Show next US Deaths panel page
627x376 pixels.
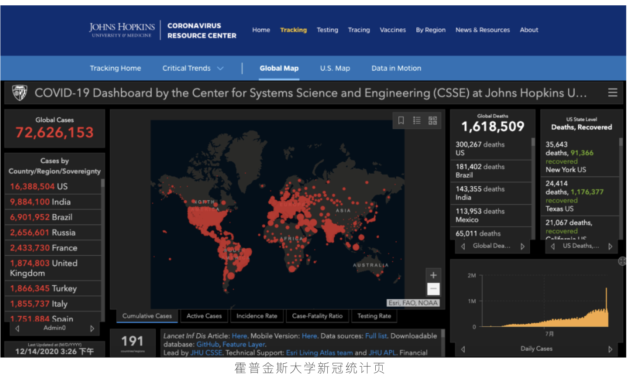(610, 246)
